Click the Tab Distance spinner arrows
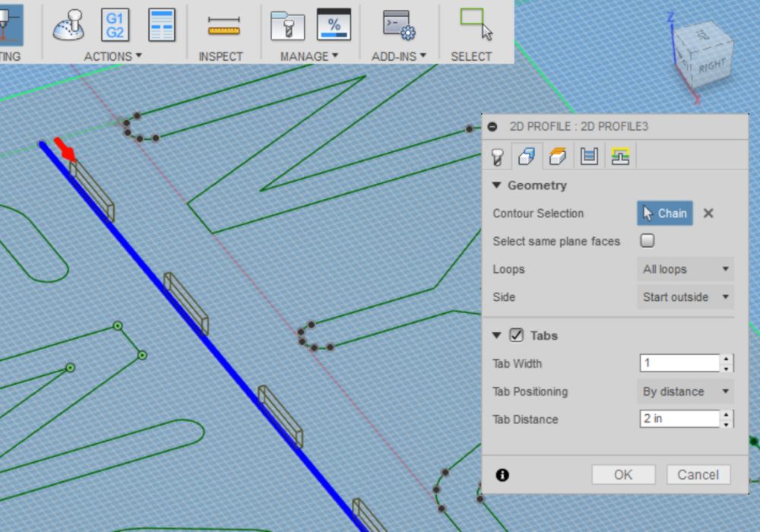This screenshot has width=760, height=532. point(726,419)
